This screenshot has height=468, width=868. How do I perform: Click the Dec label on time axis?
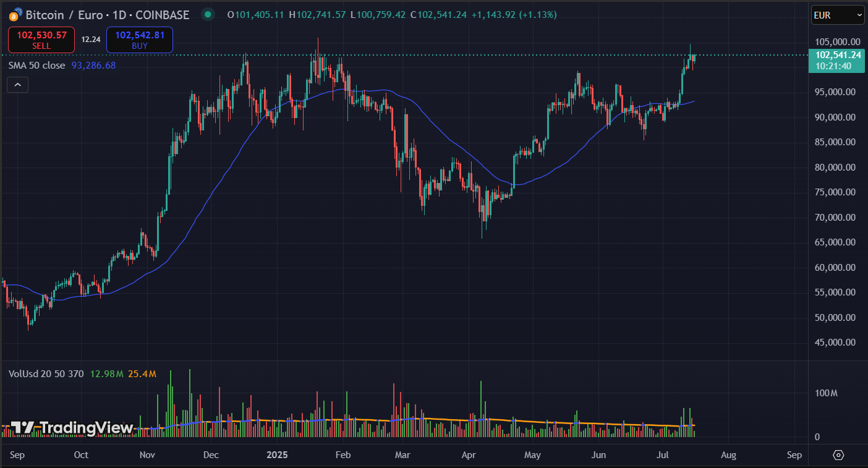click(x=211, y=455)
